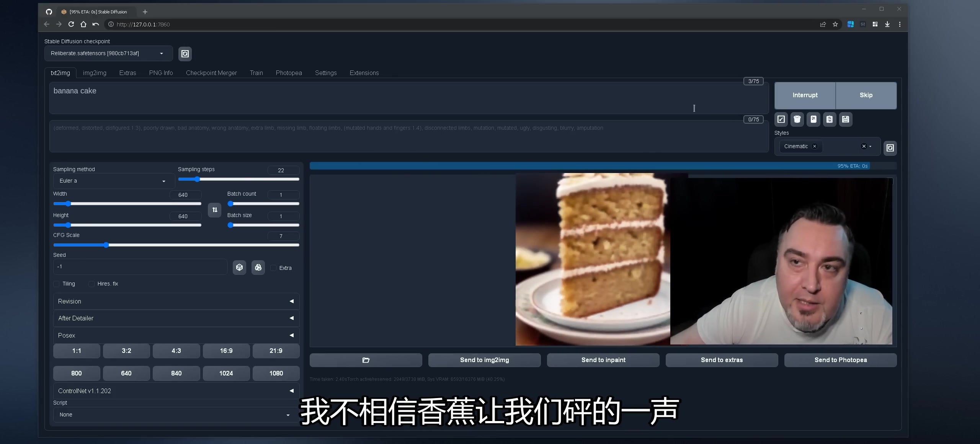
Task: Check the Extra seed option
Action: click(x=273, y=268)
